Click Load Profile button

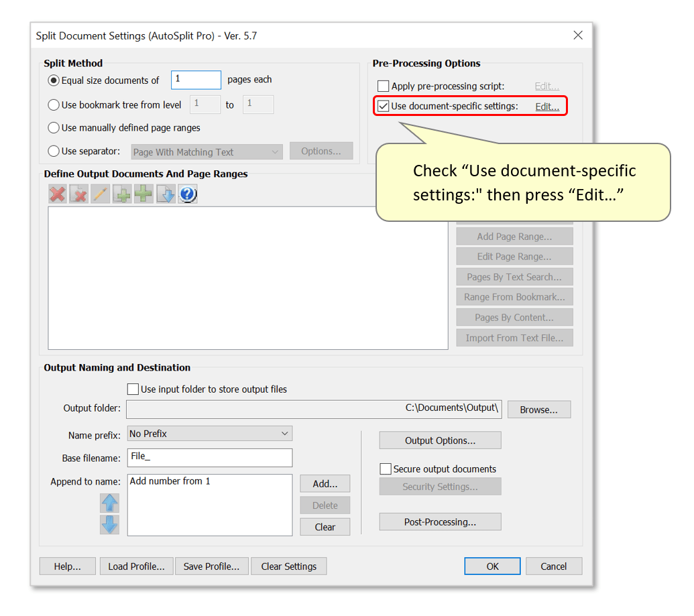(136, 566)
